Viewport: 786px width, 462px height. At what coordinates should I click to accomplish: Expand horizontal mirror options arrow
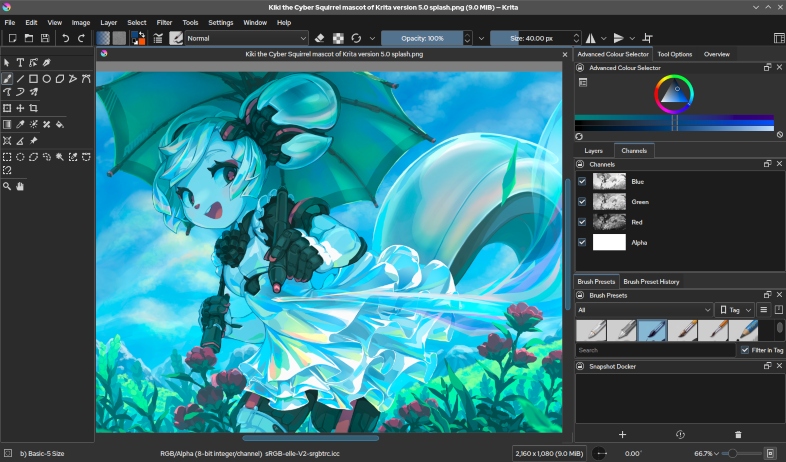tap(604, 38)
